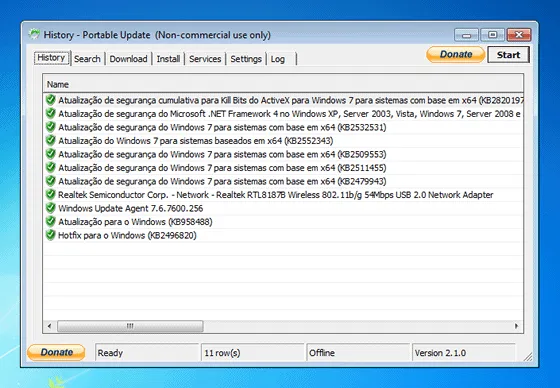560x388 pixels.
Task: Select the update text ending in (KB2552343)
Action: pyautogui.click(x=196, y=141)
